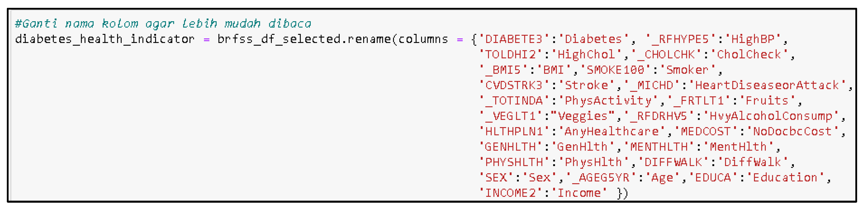Click the comment line about Ganti nama kolom

coord(163,24)
